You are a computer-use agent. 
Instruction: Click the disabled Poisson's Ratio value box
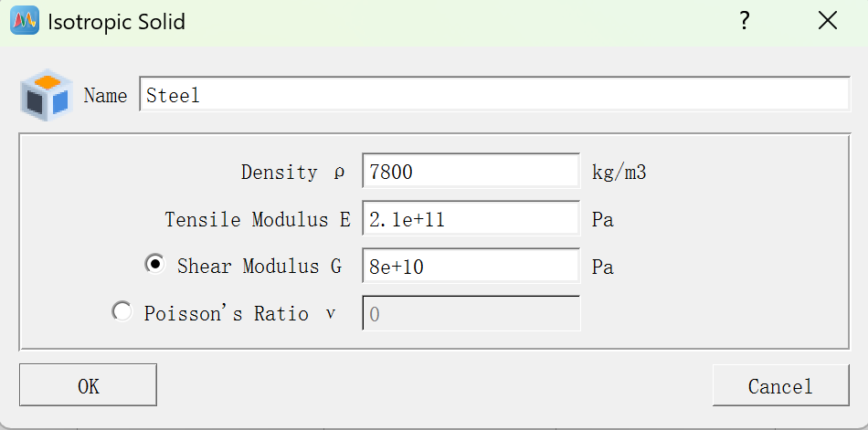471,314
